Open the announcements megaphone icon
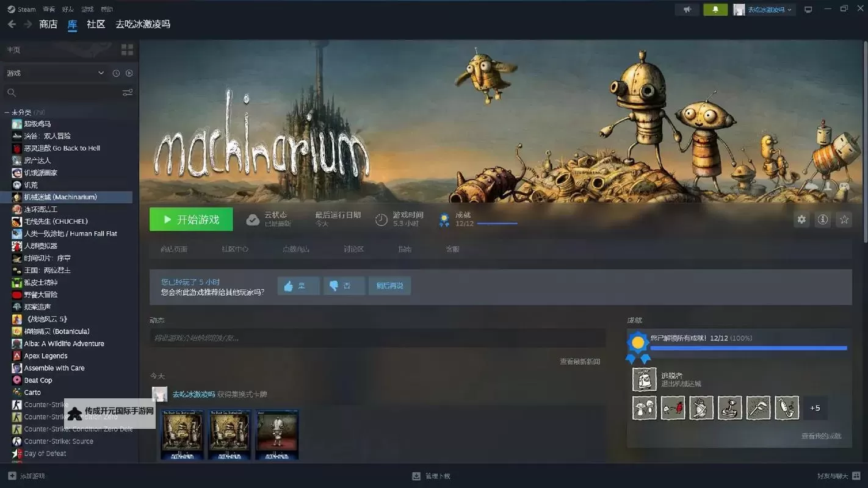This screenshot has height=488, width=868. pos(687,10)
